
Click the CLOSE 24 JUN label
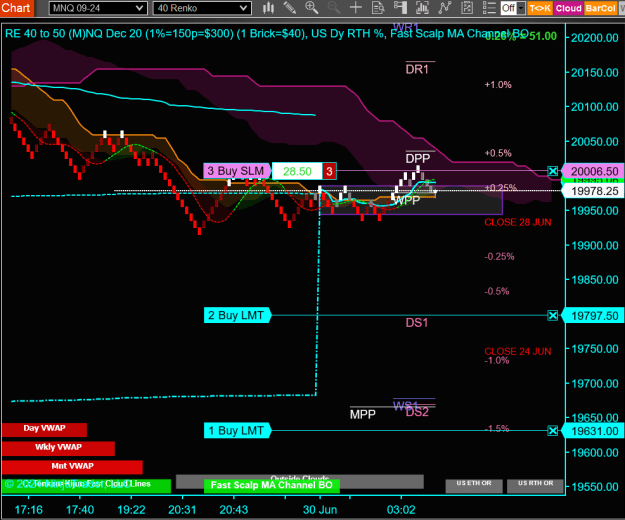[518, 351]
